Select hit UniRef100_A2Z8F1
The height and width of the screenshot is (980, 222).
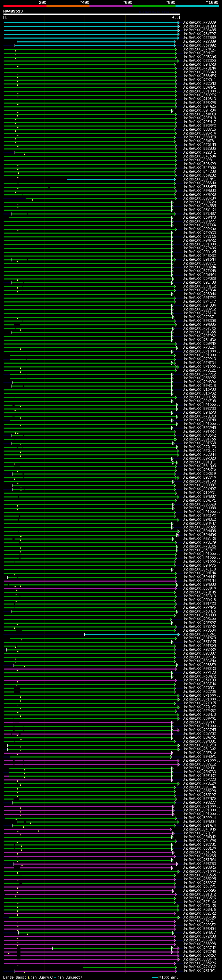[x=199, y=152]
